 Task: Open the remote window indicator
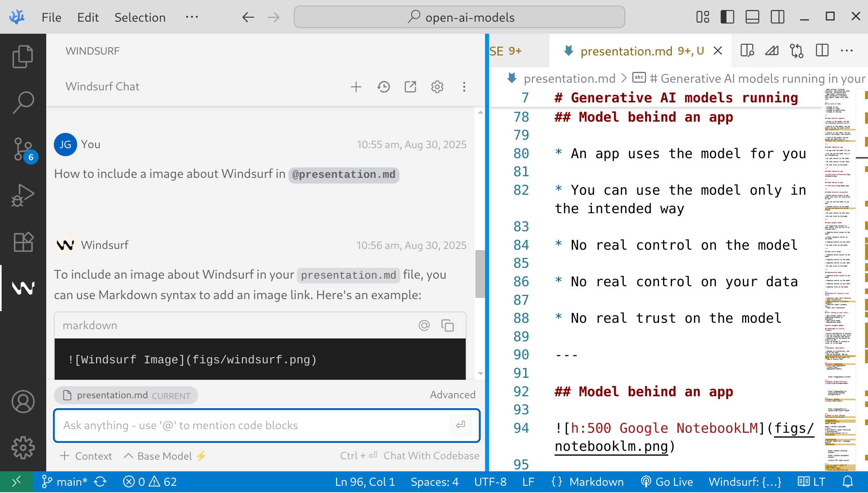tap(16, 482)
